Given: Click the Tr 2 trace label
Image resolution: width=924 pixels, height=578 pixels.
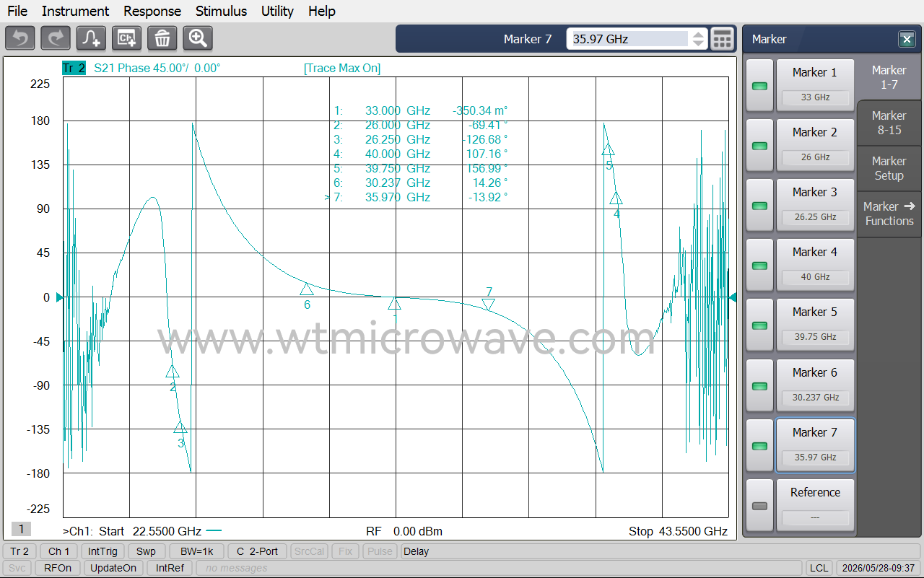Looking at the screenshot, I should tap(74, 68).
